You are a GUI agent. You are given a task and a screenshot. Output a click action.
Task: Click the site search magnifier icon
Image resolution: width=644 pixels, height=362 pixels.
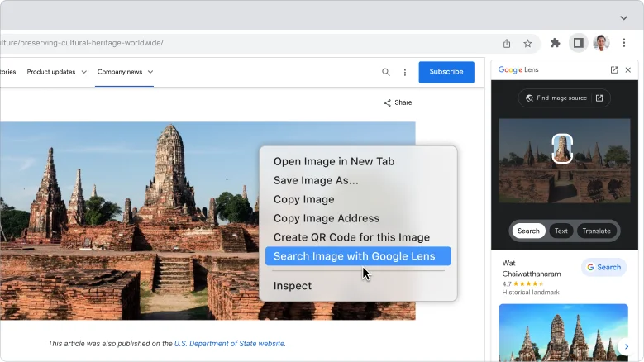(386, 72)
